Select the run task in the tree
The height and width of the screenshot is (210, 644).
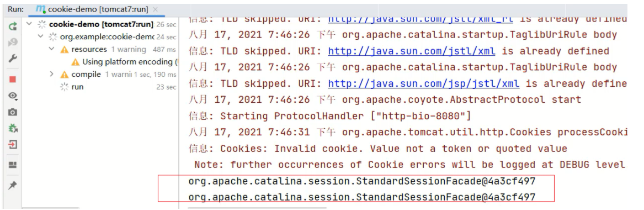78,87
